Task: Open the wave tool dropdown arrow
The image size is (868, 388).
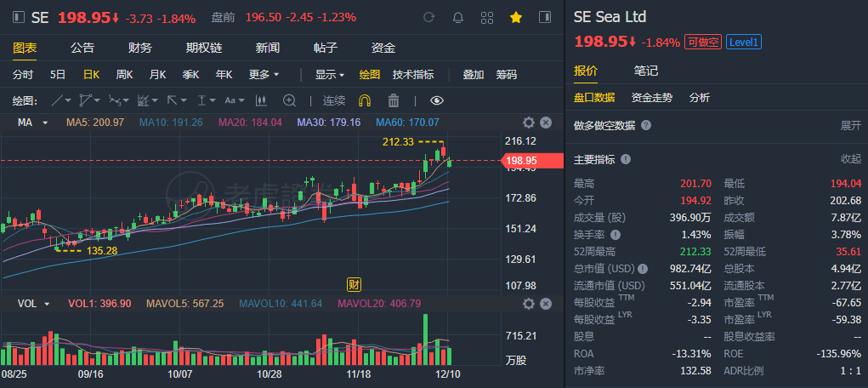Action: click(x=126, y=101)
